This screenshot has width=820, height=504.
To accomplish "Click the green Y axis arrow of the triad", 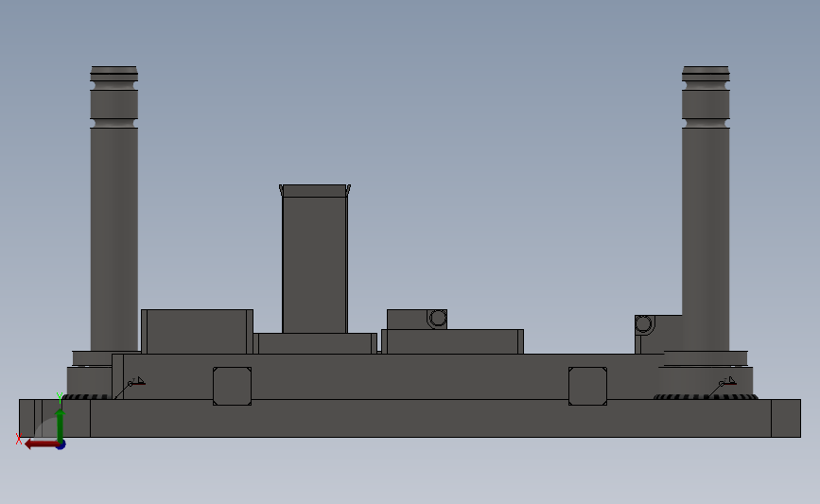I will 61,426.
